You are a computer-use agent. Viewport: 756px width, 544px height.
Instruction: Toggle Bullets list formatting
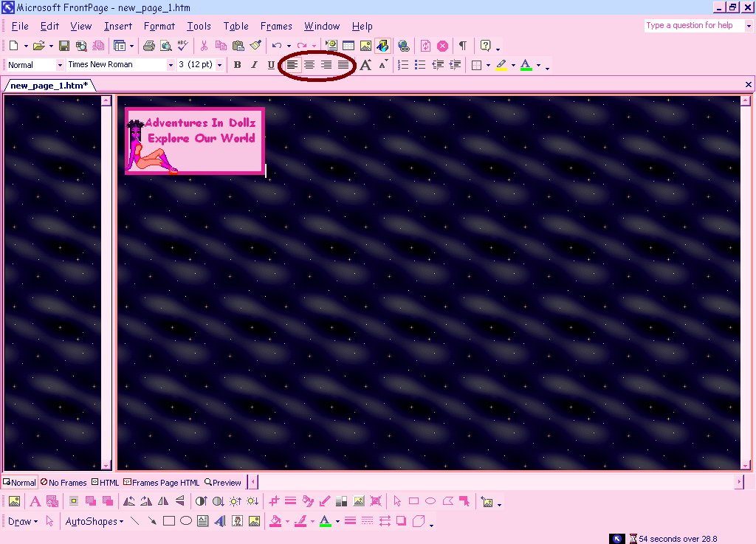(420, 64)
